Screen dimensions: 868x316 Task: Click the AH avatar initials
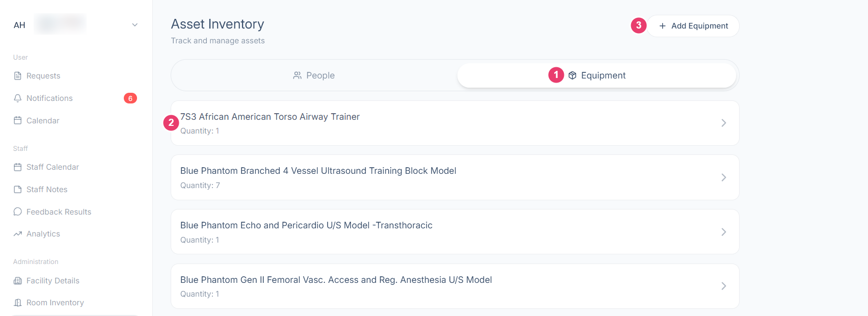19,25
